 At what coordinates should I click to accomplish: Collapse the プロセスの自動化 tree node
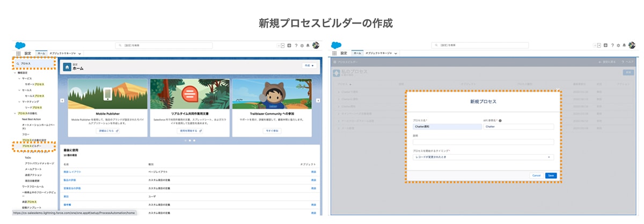(16, 113)
